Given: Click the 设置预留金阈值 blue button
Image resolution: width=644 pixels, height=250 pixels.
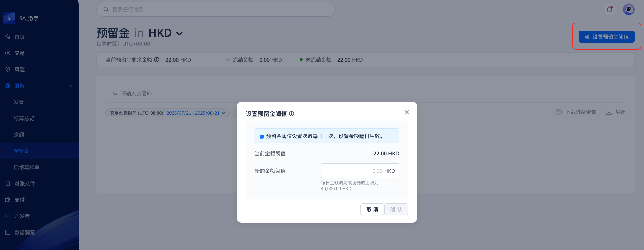Looking at the screenshot, I should coord(606,37).
